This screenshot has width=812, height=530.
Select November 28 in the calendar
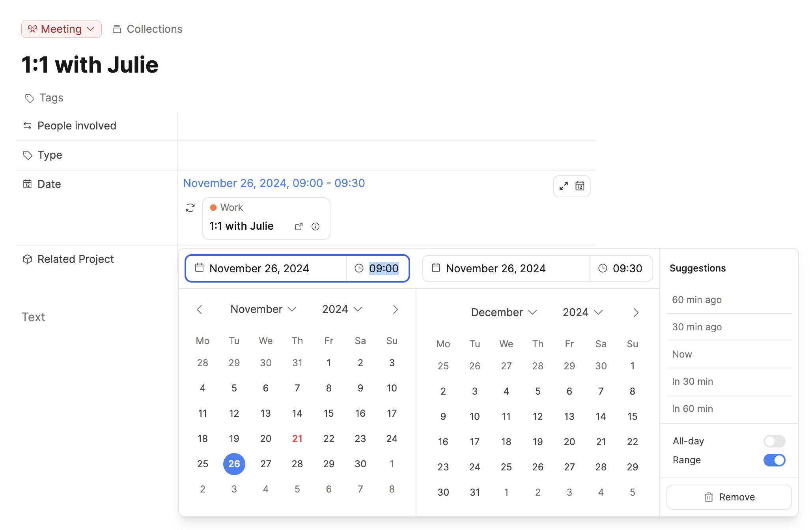click(297, 464)
